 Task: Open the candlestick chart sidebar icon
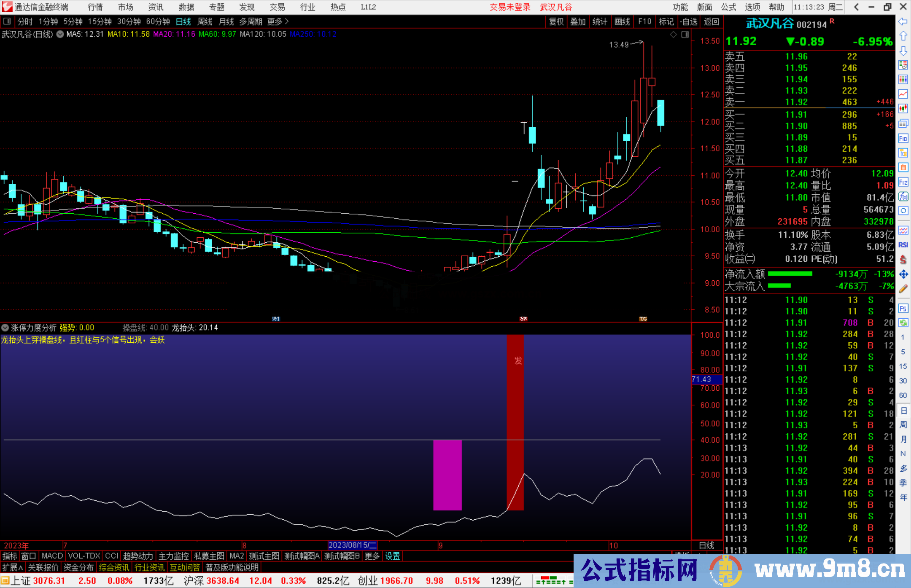(903, 109)
